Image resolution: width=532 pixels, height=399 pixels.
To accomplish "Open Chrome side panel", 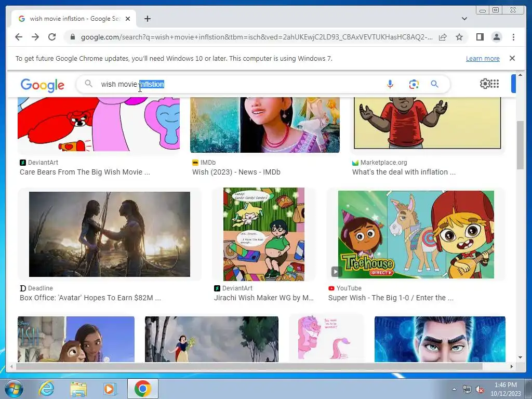I will coord(480,37).
